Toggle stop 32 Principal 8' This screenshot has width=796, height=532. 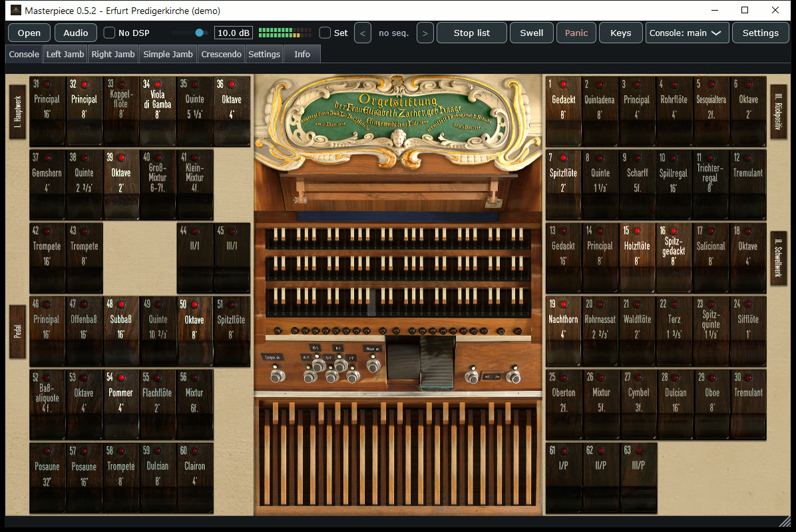point(85,112)
